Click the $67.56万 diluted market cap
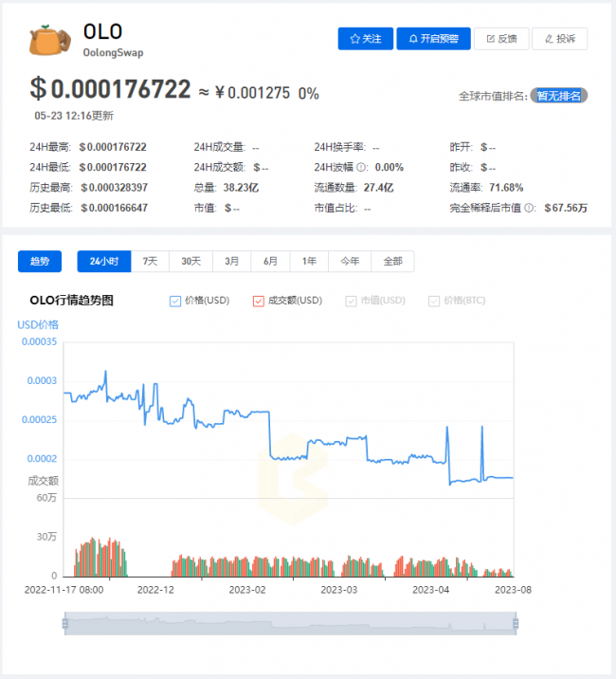Screen dimensions: 616x679 (566, 209)
